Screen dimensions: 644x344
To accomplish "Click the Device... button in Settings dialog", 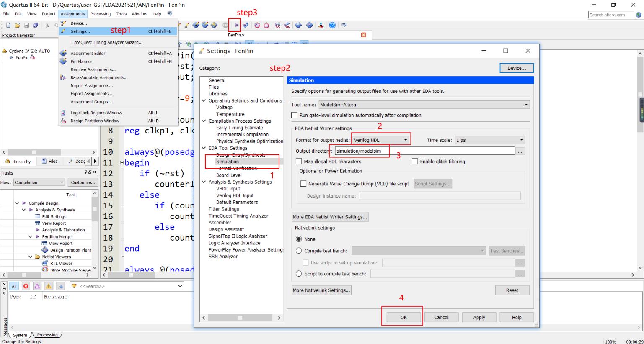I will [x=517, y=68].
